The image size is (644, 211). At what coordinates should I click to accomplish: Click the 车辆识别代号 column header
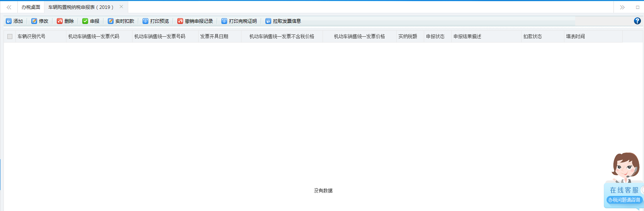point(31,36)
